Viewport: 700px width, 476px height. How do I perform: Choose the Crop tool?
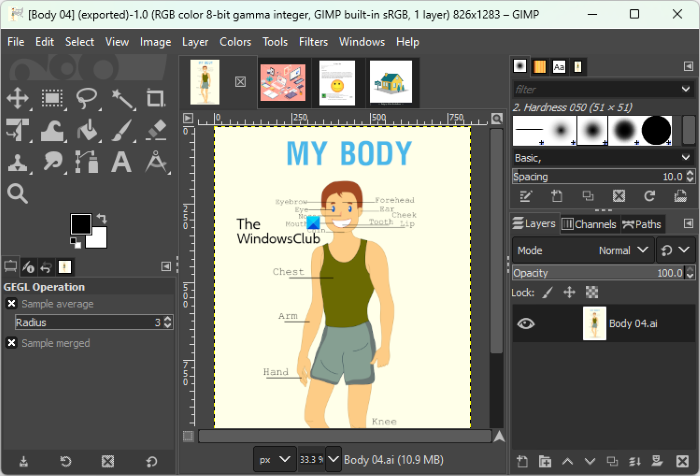[x=155, y=98]
